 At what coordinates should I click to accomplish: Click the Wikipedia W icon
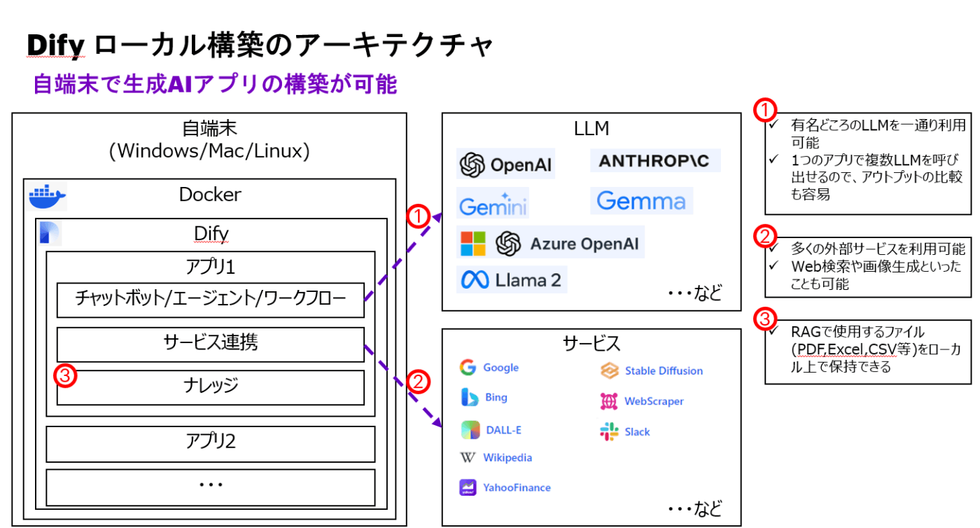(468, 457)
